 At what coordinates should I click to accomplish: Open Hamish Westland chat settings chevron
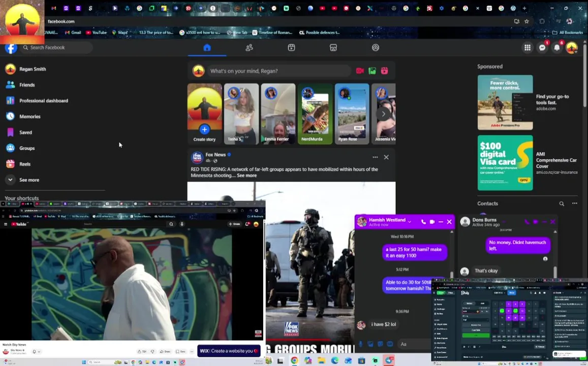click(x=410, y=222)
